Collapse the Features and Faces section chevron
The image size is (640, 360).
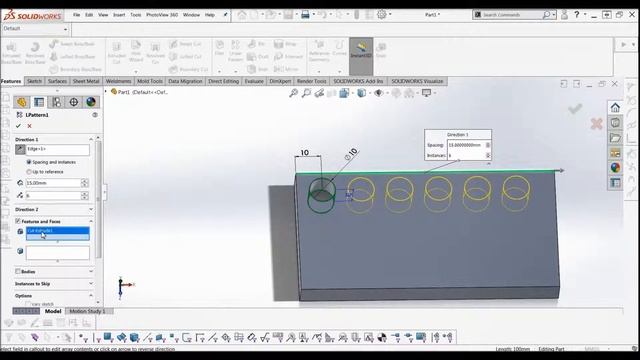click(x=91, y=221)
